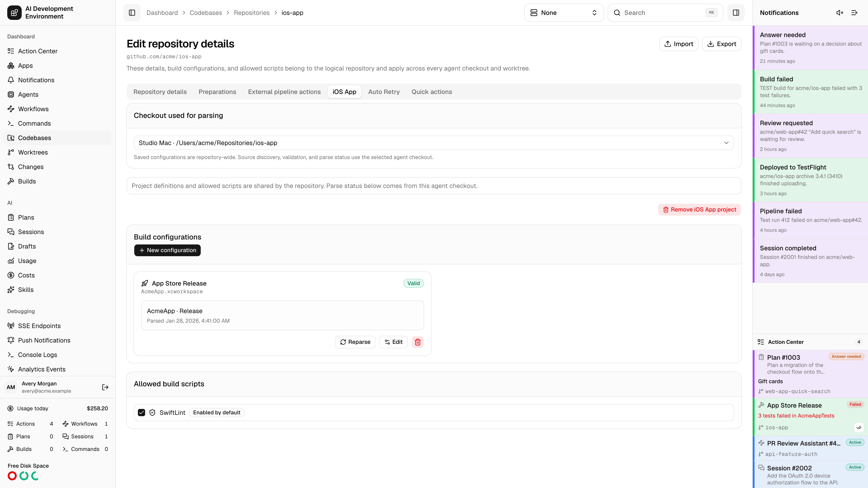
Task: Switch to the Repository details tab
Action: 160,92
